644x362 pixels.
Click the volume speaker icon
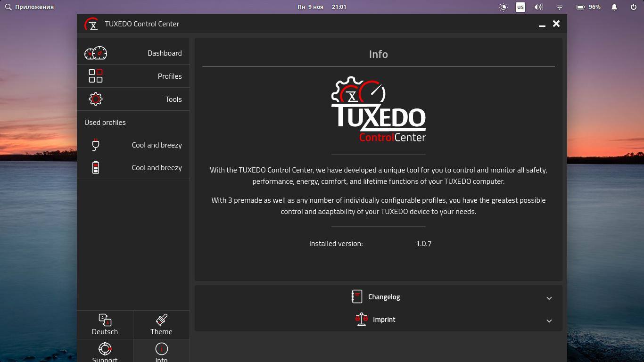[538, 7]
